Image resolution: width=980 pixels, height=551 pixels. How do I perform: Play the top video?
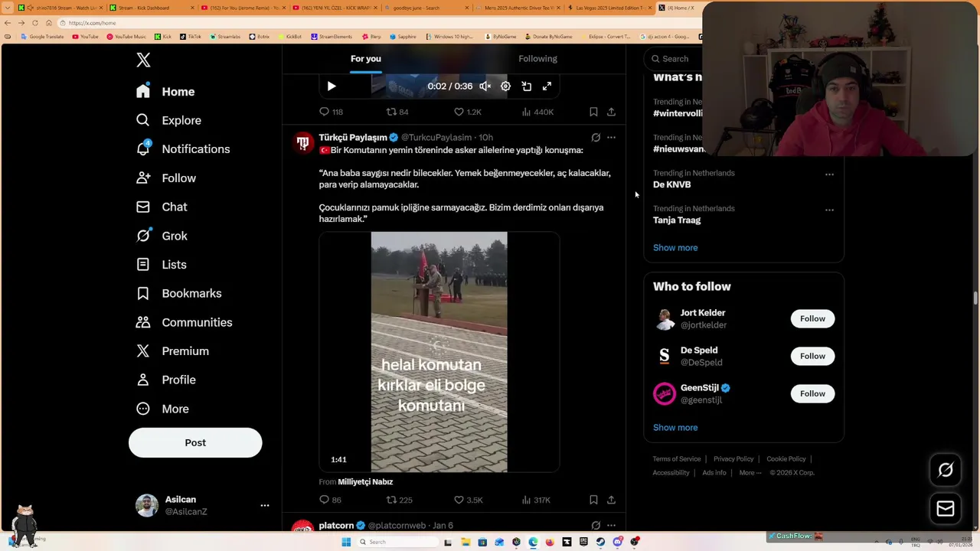coord(332,86)
